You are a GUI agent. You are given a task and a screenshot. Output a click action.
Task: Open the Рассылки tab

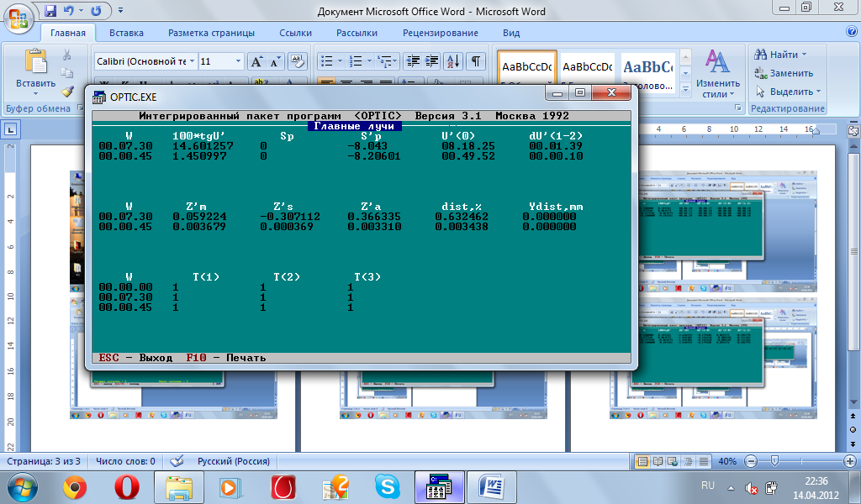tap(357, 33)
